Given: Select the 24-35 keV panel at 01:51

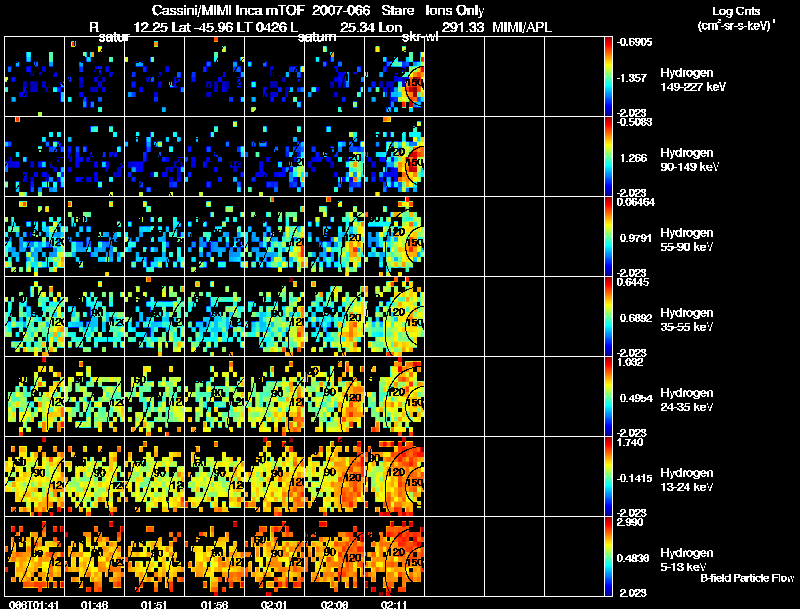Looking at the screenshot, I should [x=155, y=397].
